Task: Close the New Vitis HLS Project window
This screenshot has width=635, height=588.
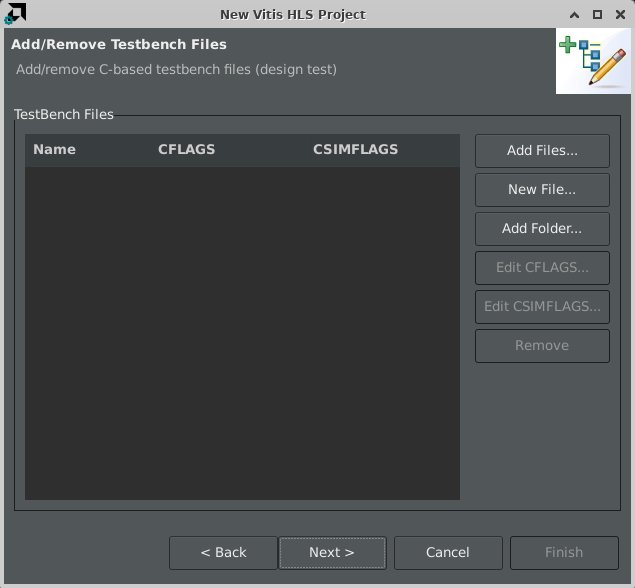Action: 620,15
